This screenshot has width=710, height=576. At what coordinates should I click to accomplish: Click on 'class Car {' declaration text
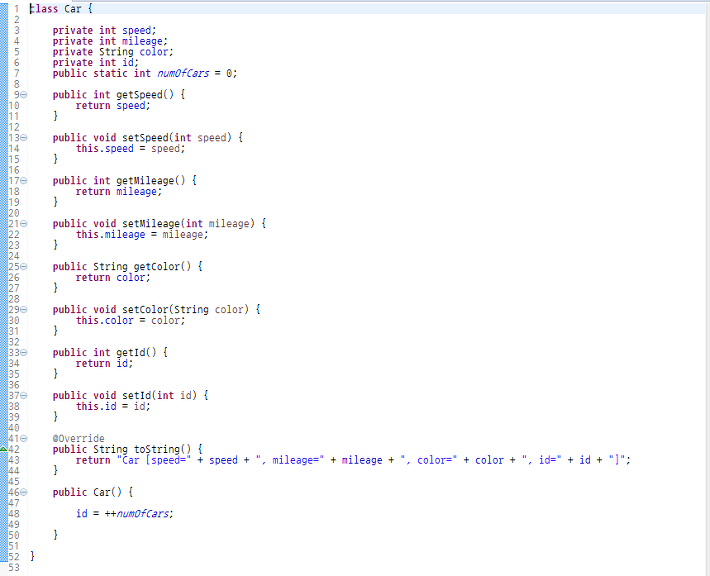pos(61,9)
